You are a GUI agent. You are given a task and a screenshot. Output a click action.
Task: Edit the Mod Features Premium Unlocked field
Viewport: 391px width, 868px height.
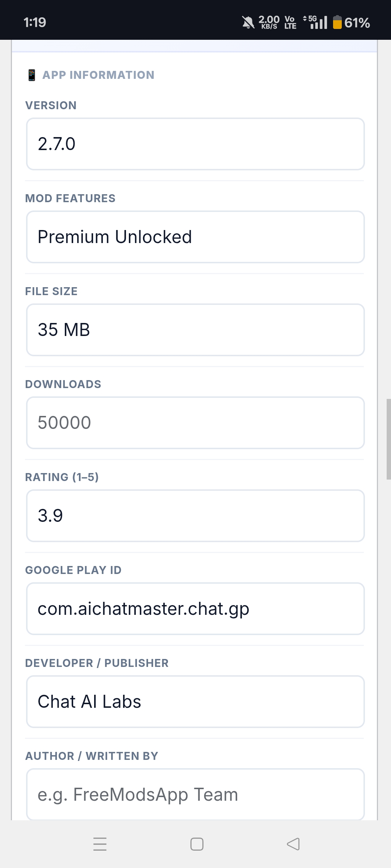click(x=195, y=237)
